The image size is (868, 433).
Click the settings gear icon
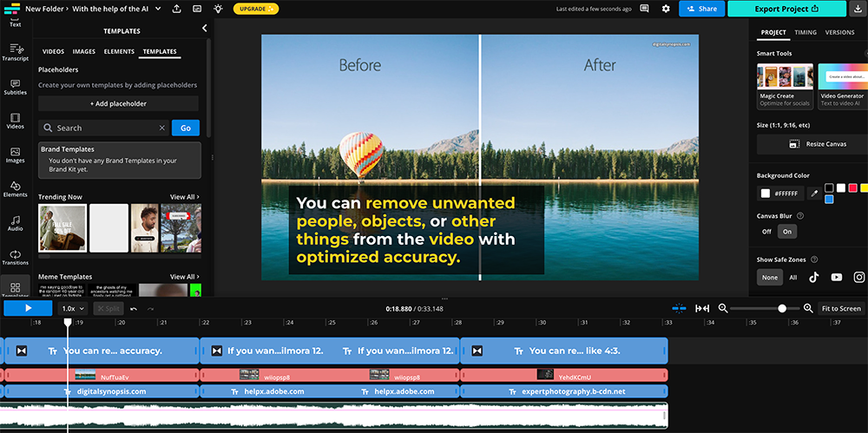(x=666, y=9)
